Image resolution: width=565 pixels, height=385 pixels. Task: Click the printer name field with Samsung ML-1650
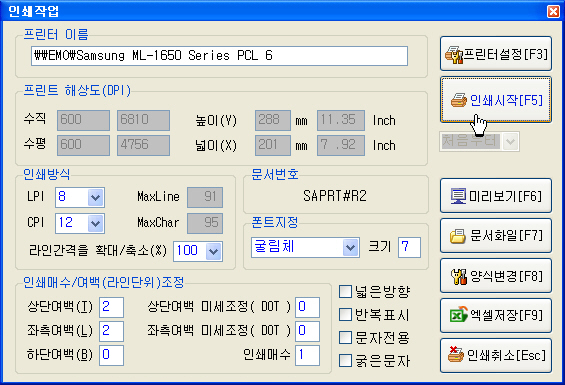[x=219, y=56]
